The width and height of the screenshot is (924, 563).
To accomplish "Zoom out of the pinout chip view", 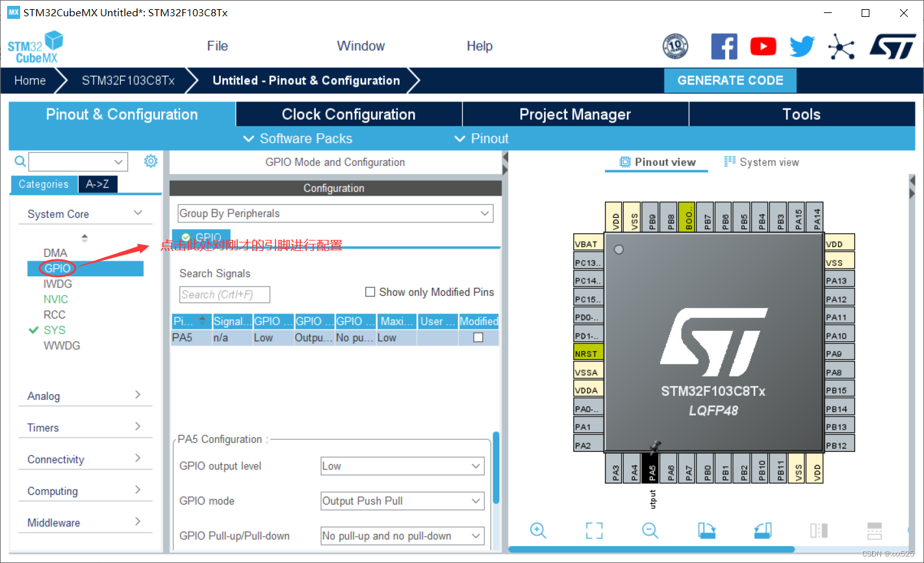I will click(x=650, y=530).
